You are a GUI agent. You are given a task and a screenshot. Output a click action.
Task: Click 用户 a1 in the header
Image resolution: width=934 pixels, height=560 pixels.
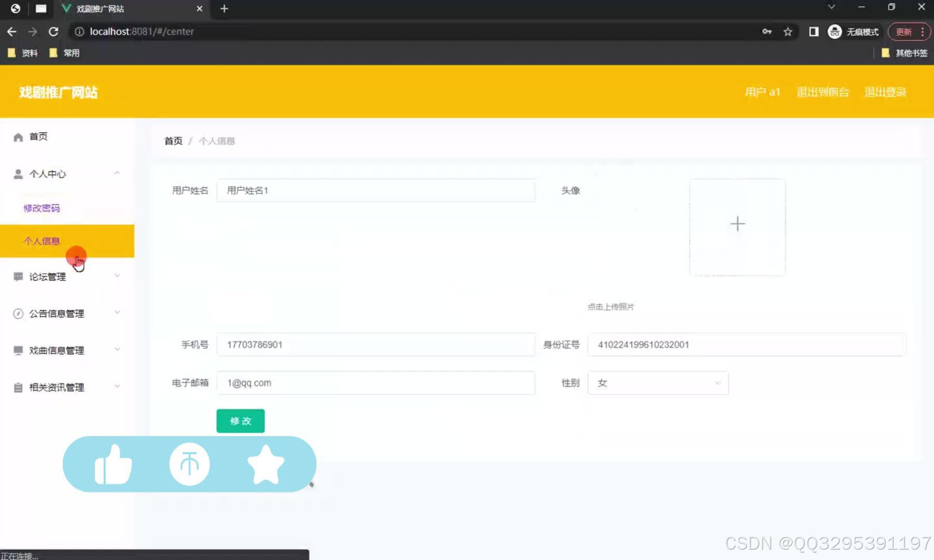point(762,92)
